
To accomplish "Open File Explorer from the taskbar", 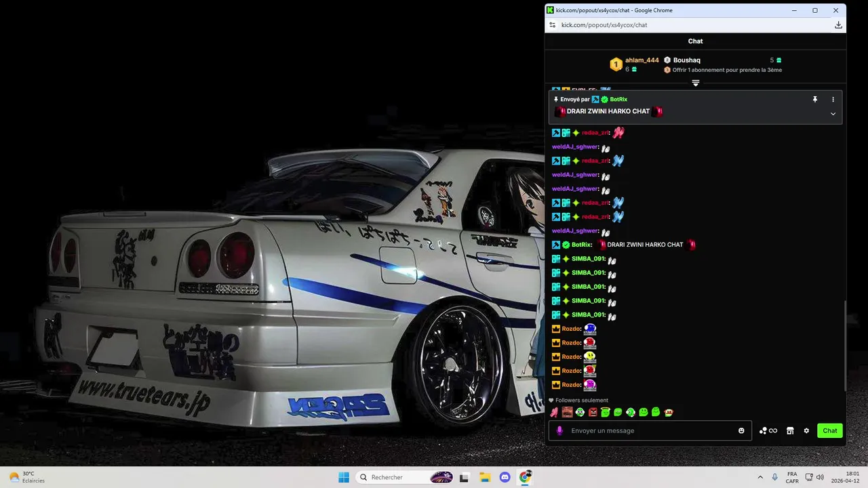I will tap(485, 477).
